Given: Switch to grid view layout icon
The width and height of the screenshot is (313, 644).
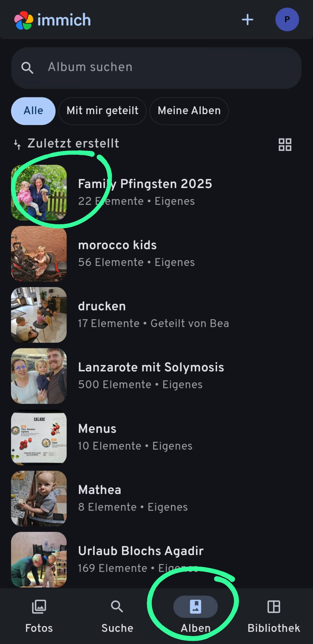Looking at the screenshot, I should tap(285, 145).
